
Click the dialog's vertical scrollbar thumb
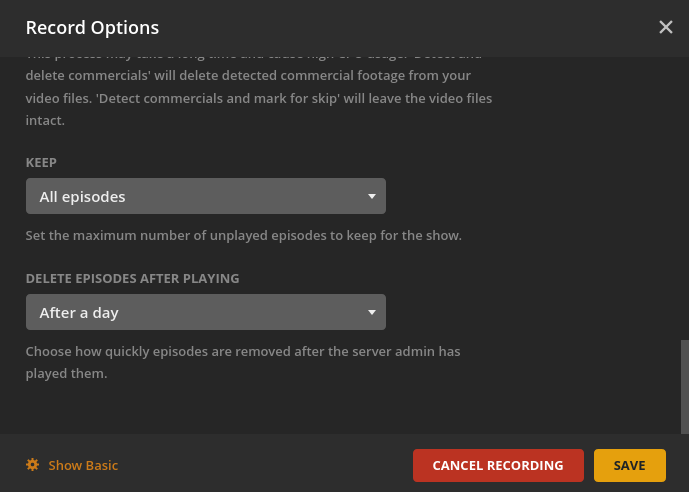[x=684, y=385]
